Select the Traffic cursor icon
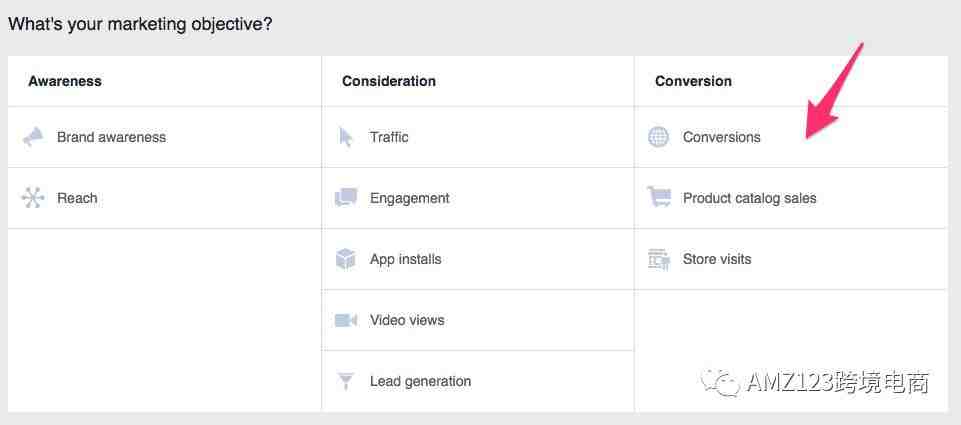The width and height of the screenshot is (961, 425). (x=346, y=137)
